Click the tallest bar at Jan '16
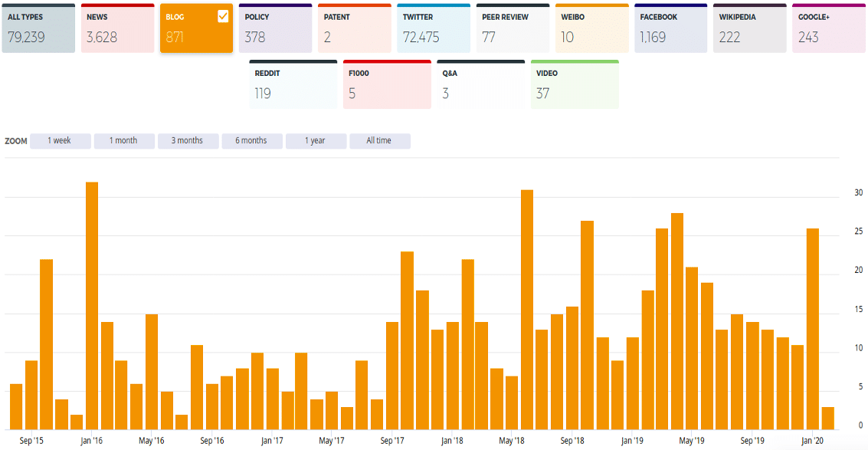 pos(92,307)
